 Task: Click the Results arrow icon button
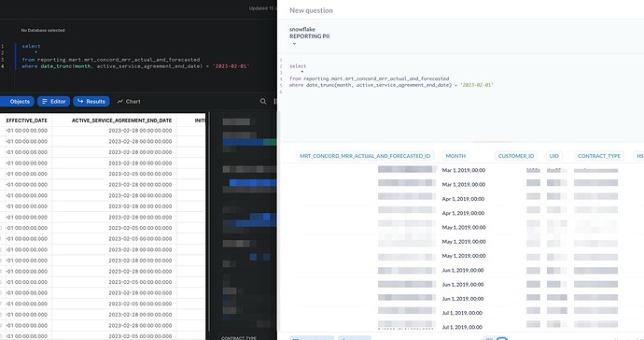(x=80, y=101)
